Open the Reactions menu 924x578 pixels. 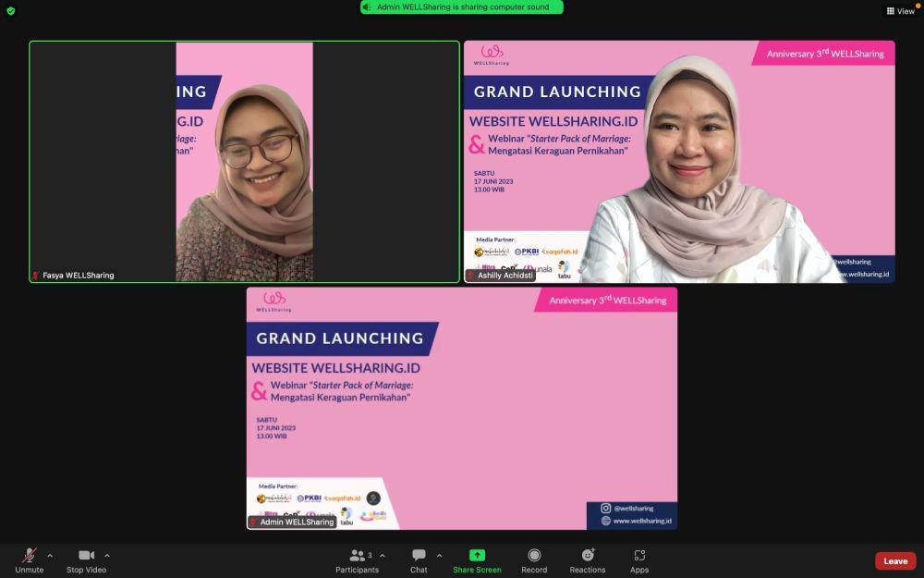[588, 561]
